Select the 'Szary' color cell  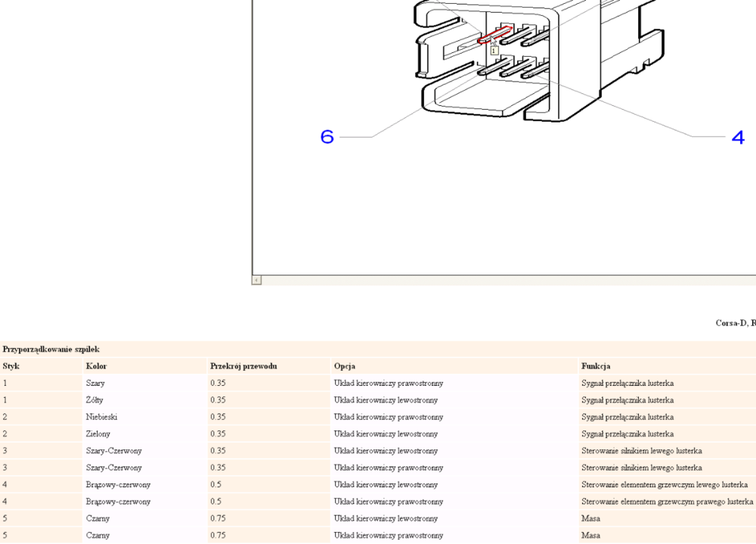(x=95, y=384)
